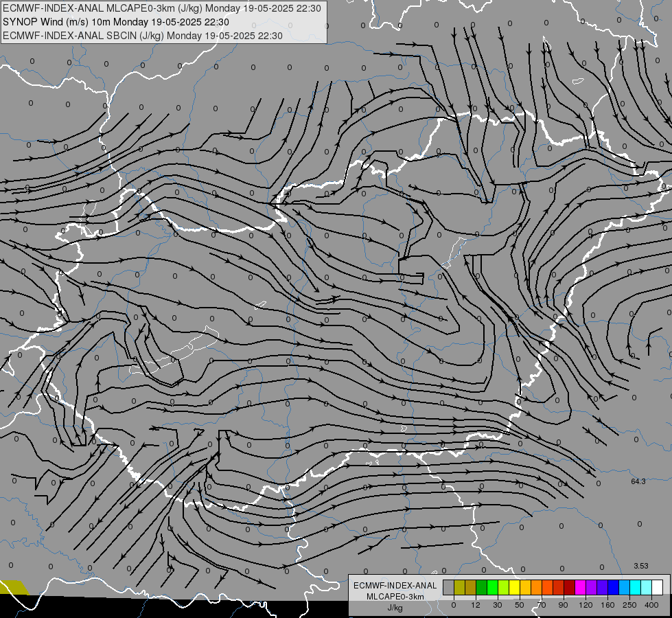Viewport: 672px width, 618px height.
Task: Click the legend unit 'J/kg'
Action: tap(395, 608)
